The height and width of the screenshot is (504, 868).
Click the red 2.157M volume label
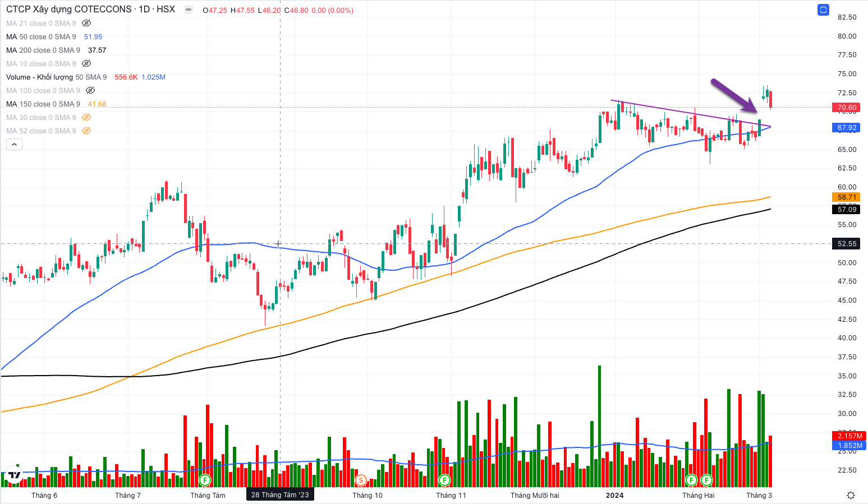coord(849,436)
